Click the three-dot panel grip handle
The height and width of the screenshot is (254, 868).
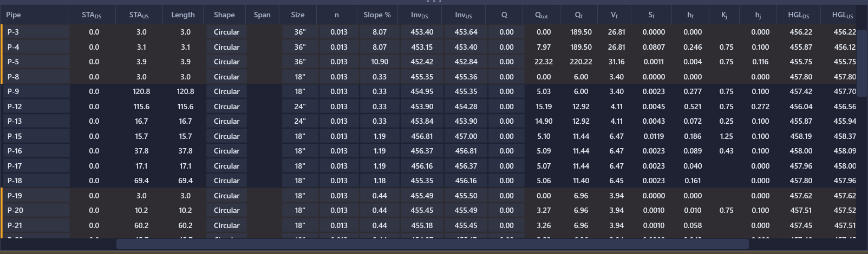click(x=434, y=2)
